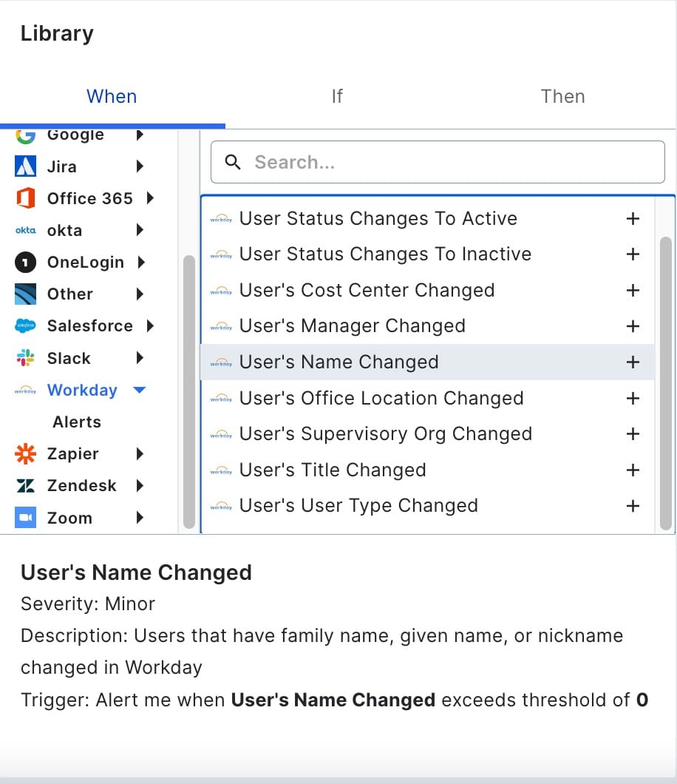Click Workday icon beside User's Manager Changed

click(x=221, y=326)
